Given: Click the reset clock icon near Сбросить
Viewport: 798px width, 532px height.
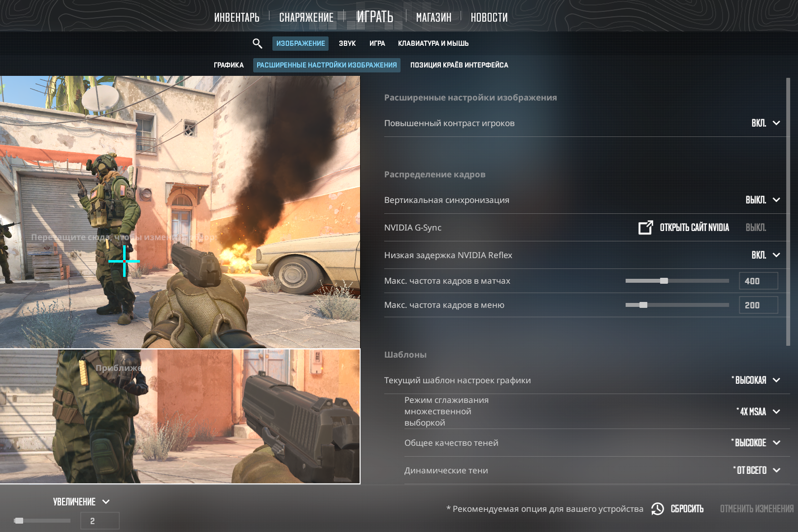Looking at the screenshot, I should 658,509.
